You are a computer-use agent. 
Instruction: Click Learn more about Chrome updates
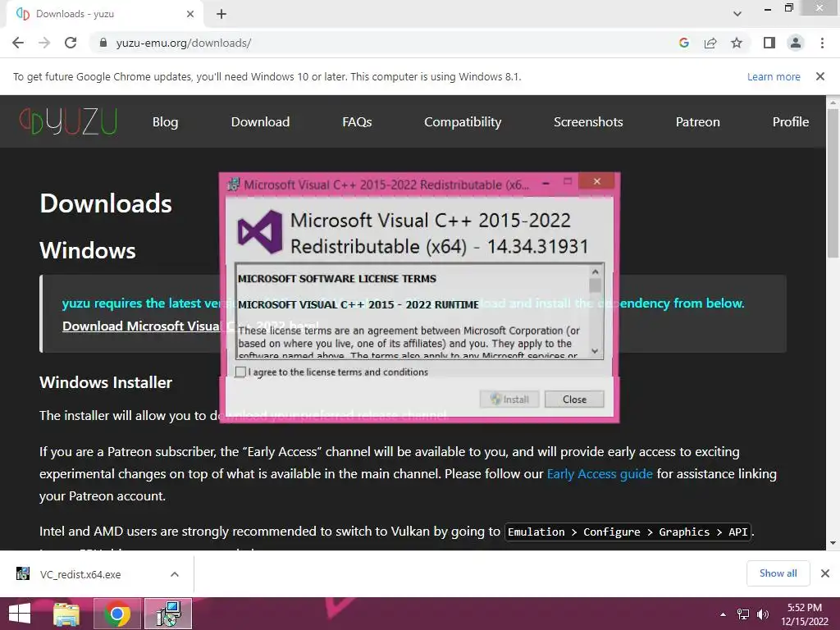774,76
